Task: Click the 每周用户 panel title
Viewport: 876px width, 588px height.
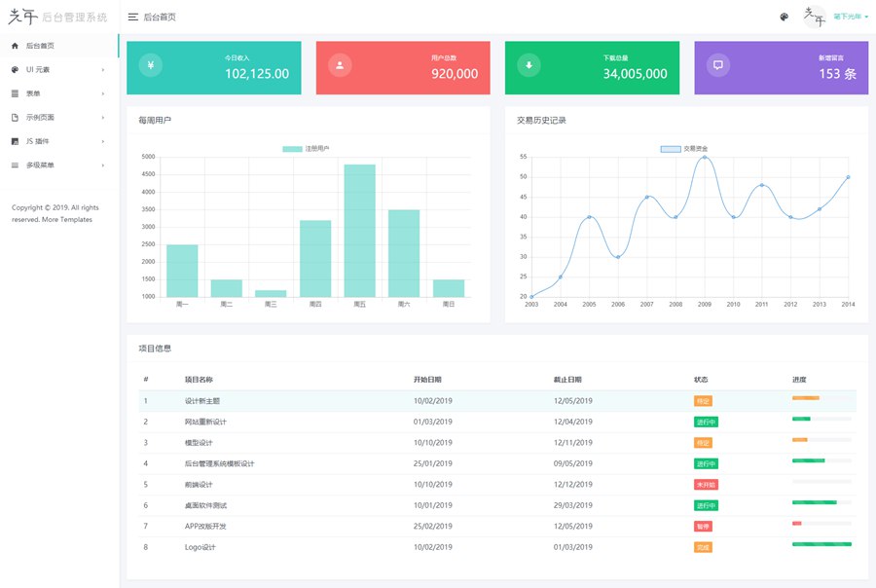Action: pyautogui.click(x=155, y=120)
